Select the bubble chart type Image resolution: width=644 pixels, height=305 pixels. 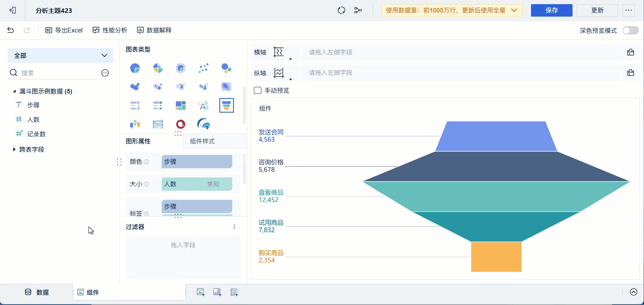click(226, 68)
